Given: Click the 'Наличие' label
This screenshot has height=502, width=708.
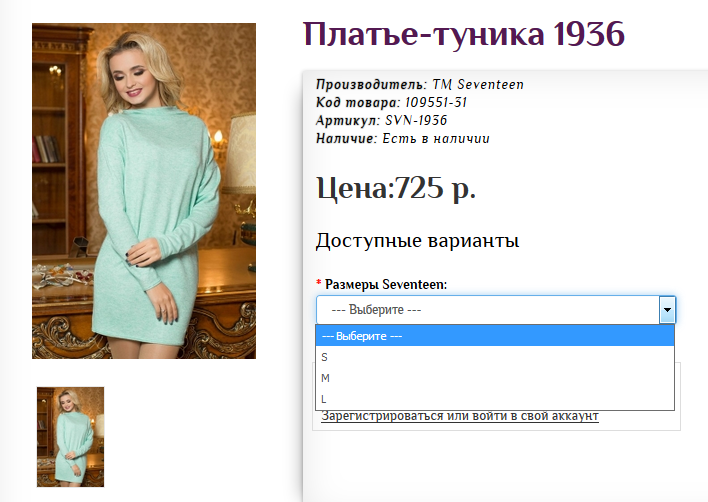Looking at the screenshot, I should click(x=344, y=138).
